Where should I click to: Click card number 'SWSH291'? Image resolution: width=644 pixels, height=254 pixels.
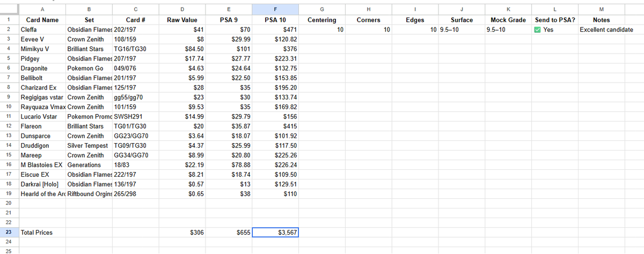point(135,117)
